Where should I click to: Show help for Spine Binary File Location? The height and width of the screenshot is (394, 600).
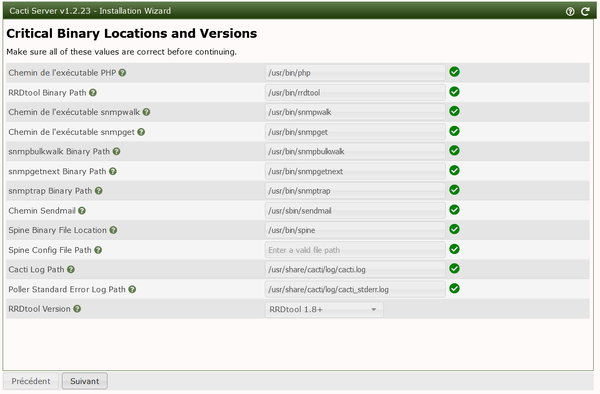click(x=113, y=230)
